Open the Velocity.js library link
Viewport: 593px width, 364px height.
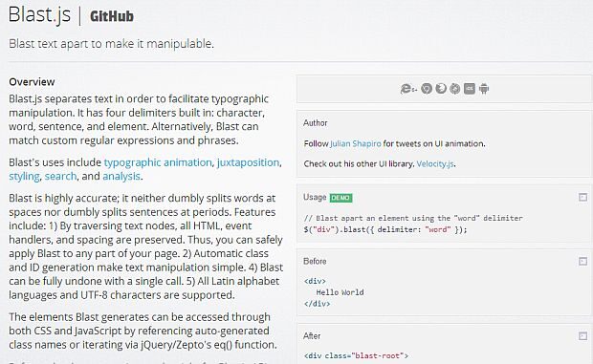[435, 164]
